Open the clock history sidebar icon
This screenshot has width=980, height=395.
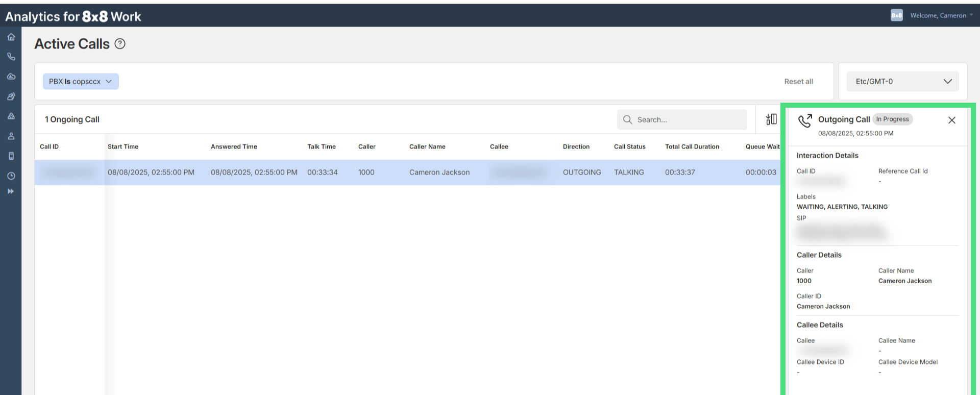[x=11, y=176]
